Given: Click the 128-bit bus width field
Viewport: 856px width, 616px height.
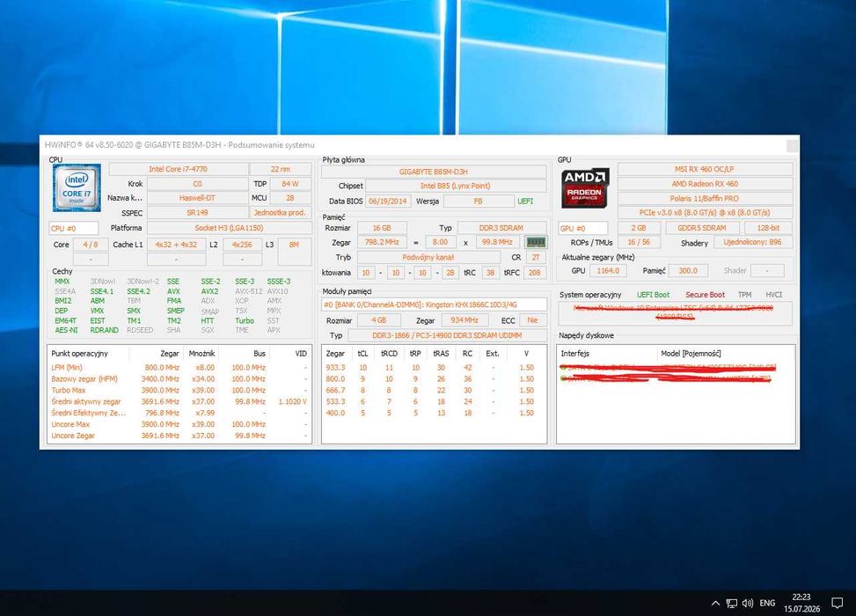Looking at the screenshot, I should point(769,228).
